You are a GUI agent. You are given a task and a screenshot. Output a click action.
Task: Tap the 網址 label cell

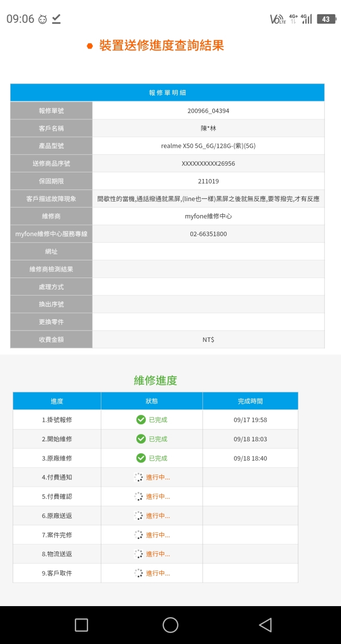(51, 251)
